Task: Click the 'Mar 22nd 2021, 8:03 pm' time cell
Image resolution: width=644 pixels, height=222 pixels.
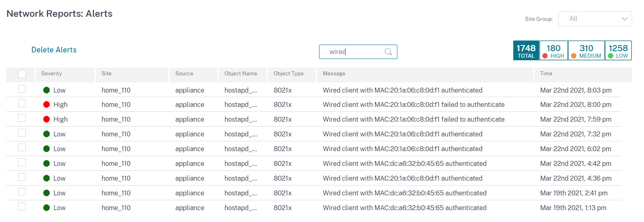Action: pos(576,90)
